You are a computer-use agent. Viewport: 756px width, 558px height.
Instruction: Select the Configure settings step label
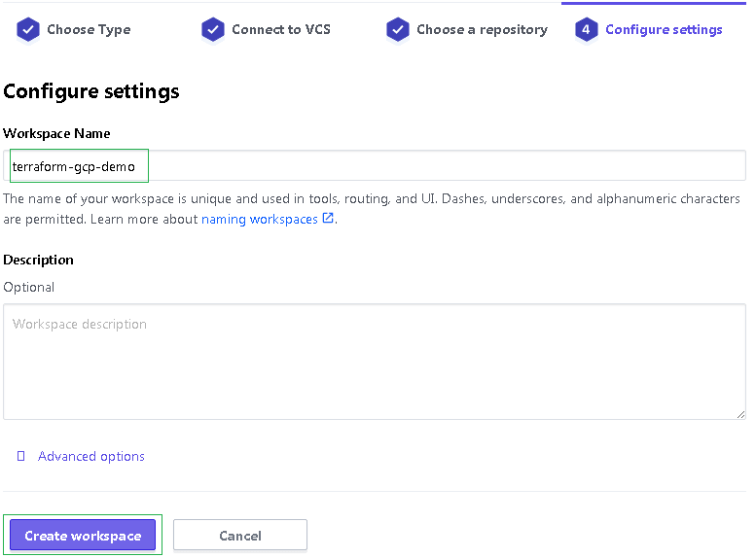coord(664,30)
